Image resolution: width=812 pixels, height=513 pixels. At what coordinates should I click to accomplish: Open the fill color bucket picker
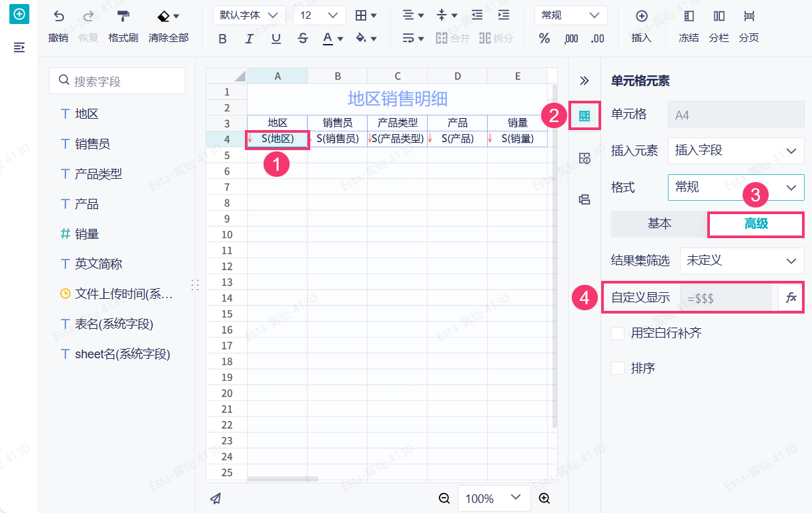[366, 39]
